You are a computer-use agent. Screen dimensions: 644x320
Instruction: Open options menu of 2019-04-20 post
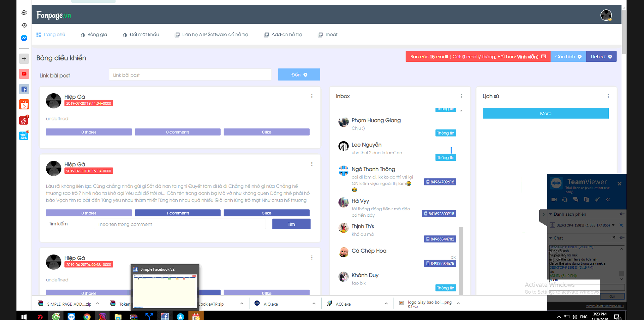click(x=312, y=258)
